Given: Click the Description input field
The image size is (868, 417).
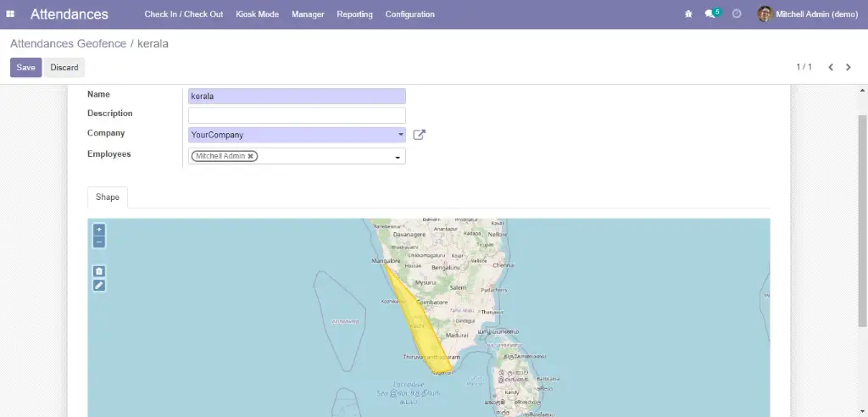Looking at the screenshot, I should point(297,115).
